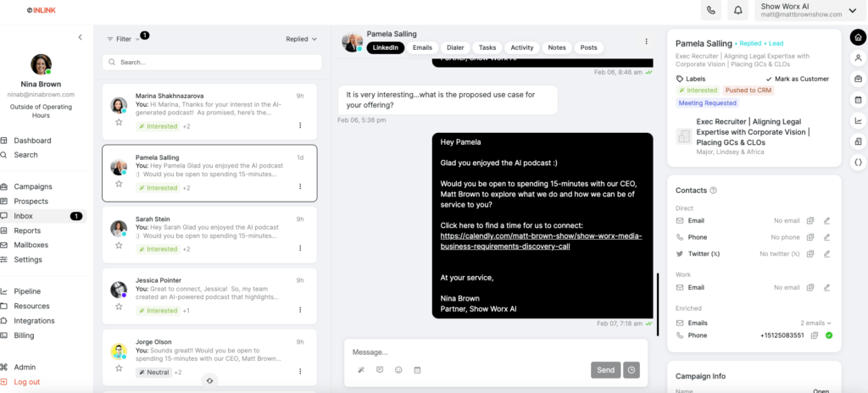Image resolution: width=868 pixels, height=393 pixels.
Task: Click the emoji icon in message composer
Action: (x=398, y=370)
